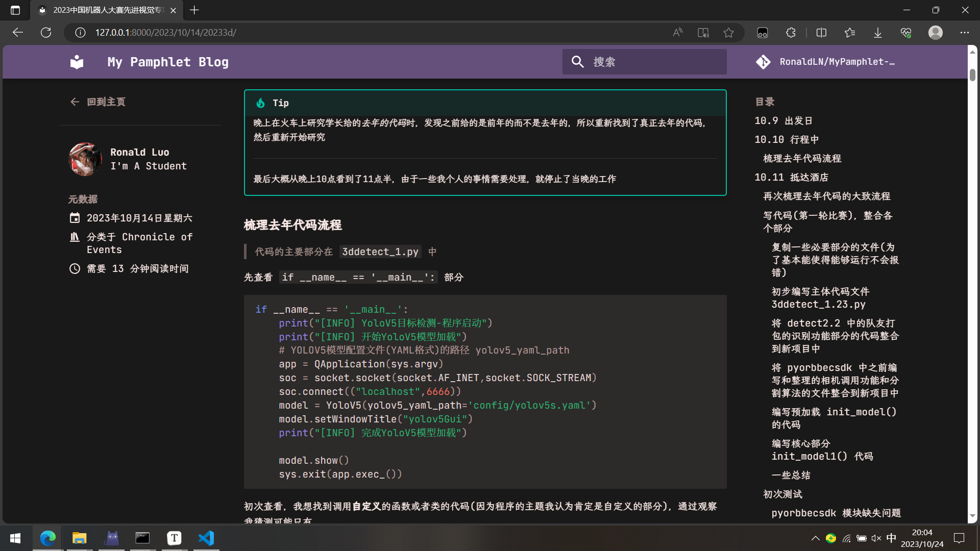Open the browser extensions puzzle icon
980x551 pixels.
(x=791, y=33)
